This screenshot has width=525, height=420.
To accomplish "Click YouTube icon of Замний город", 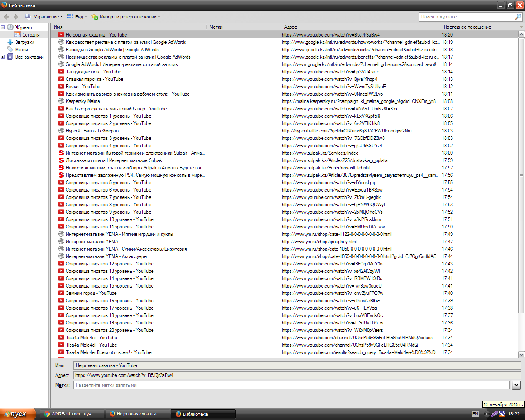I will [61, 293].
